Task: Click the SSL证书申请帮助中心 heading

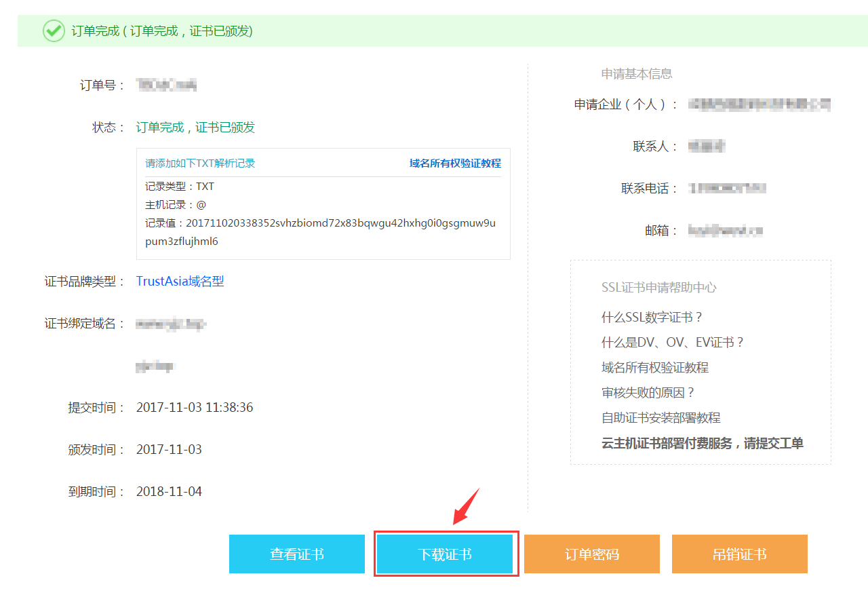Action: (658, 288)
